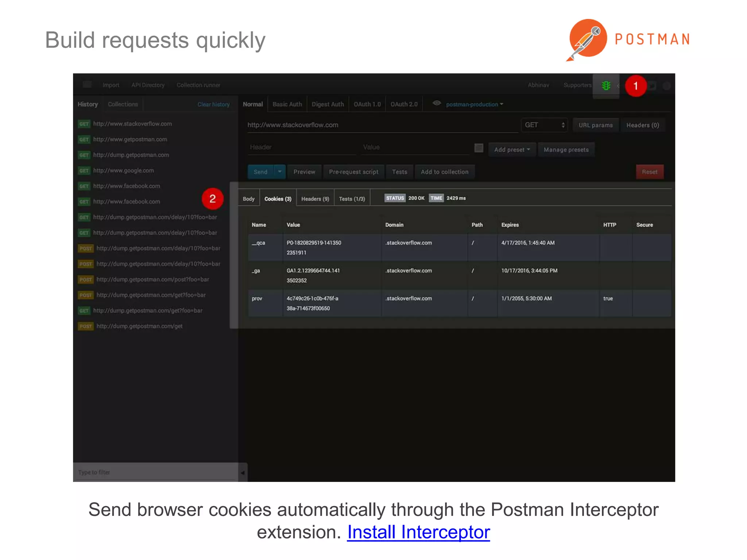
Task: Open the environment quick-look eye icon
Action: pos(437,103)
